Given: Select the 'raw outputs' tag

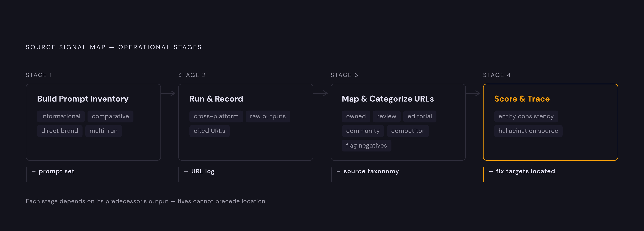Looking at the screenshot, I should [x=268, y=116].
